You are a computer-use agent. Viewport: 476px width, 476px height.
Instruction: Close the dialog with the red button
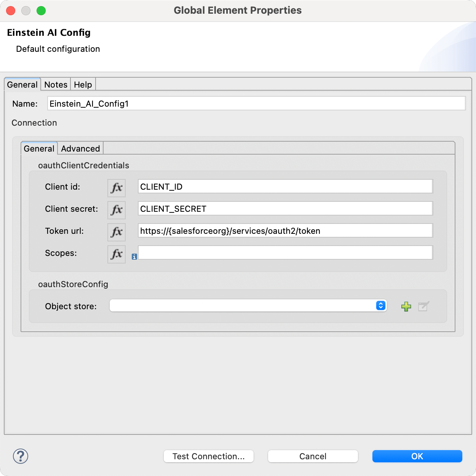click(x=11, y=11)
